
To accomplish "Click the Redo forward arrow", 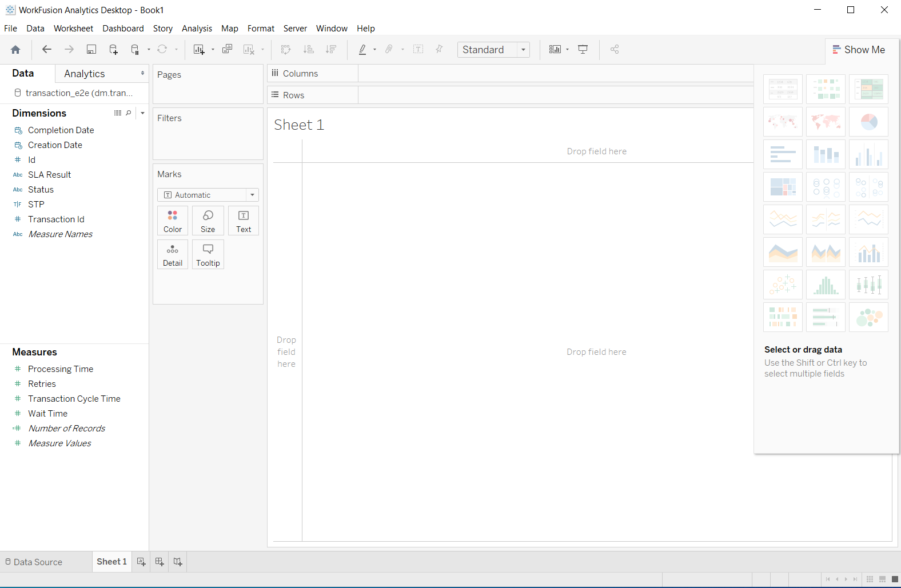I will [x=69, y=50].
